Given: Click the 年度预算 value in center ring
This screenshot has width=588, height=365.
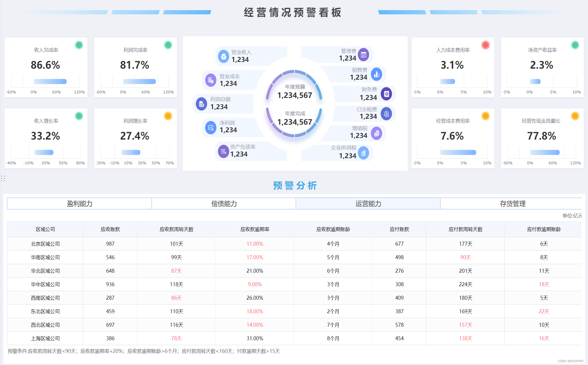Looking at the screenshot, I should (295, 95).
